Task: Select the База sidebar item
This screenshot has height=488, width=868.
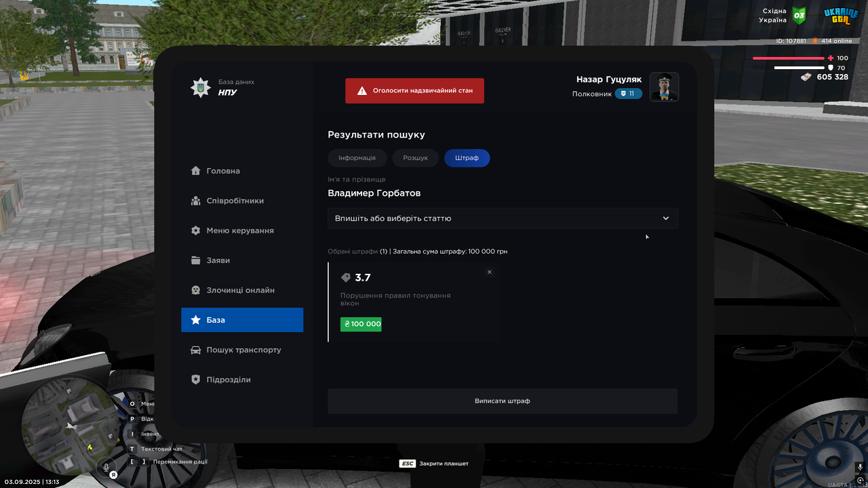Action: tap(242, 320)
